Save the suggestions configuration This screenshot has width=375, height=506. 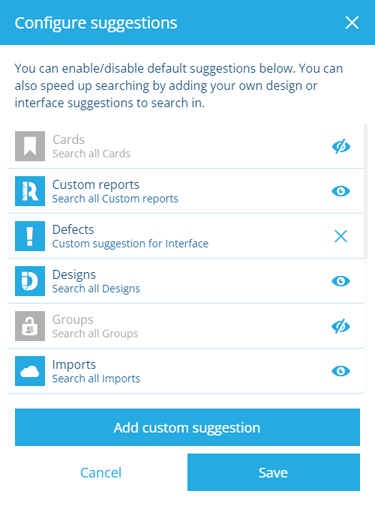click(x=274, y=472)
